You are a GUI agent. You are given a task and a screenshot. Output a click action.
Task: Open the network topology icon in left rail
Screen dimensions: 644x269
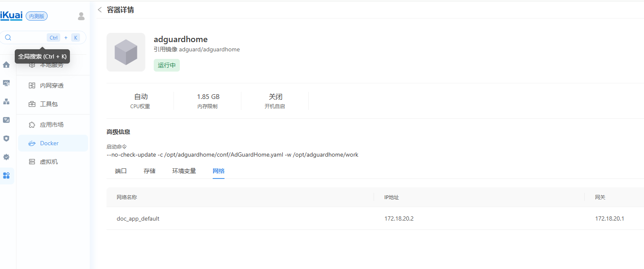[6, 101]
